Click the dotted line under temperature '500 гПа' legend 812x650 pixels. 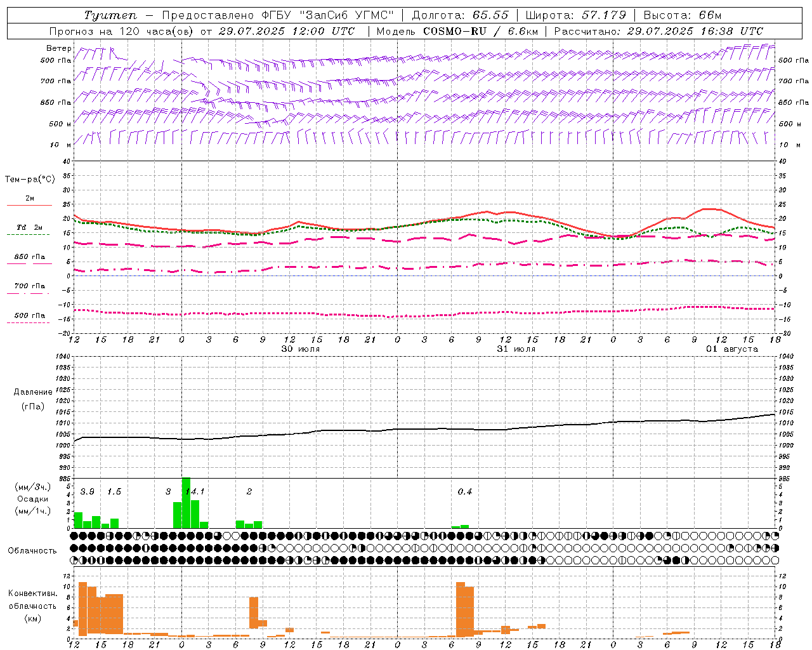pyautogui.click(x=29, y=322)
